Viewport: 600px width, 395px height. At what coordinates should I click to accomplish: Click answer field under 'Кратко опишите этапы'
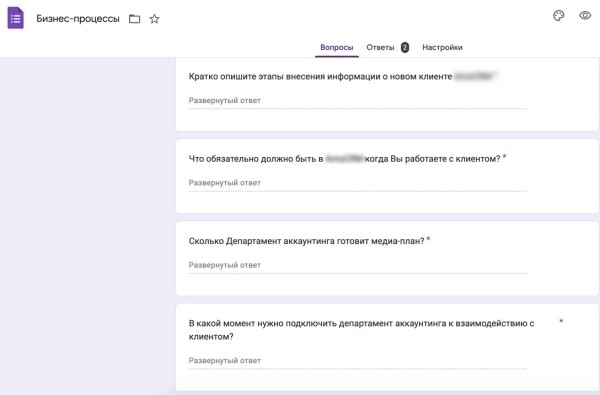[x=357, y=101]
